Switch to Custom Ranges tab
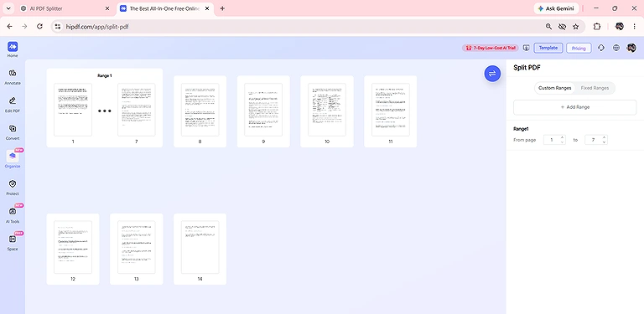The height and width of the screenshot is (314, 644). tap(555, 88)
